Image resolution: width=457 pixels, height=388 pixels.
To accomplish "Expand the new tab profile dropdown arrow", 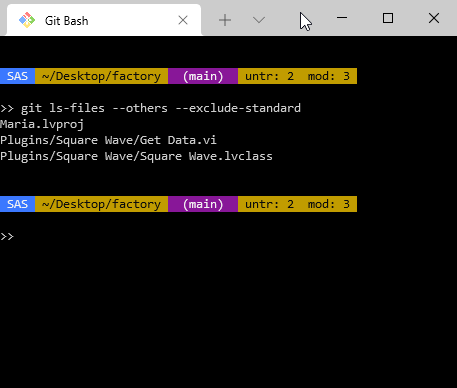I will pyautogui.click(x=259, y=20).
